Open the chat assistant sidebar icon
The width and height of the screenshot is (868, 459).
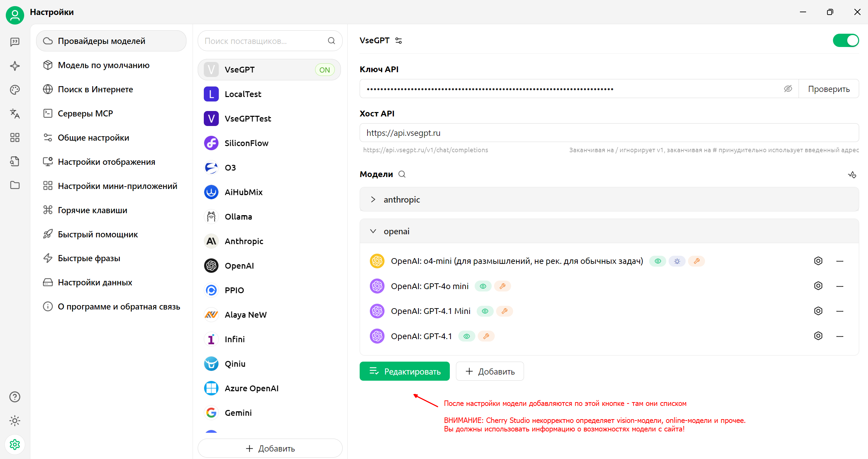click(x=15, y=42)
